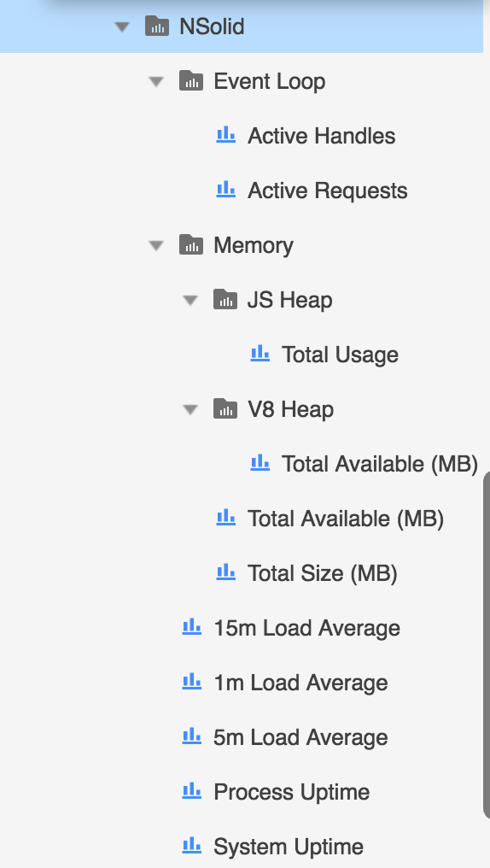Click the Memory folder icon
The image size is (490, 868).
coord(191,244)
